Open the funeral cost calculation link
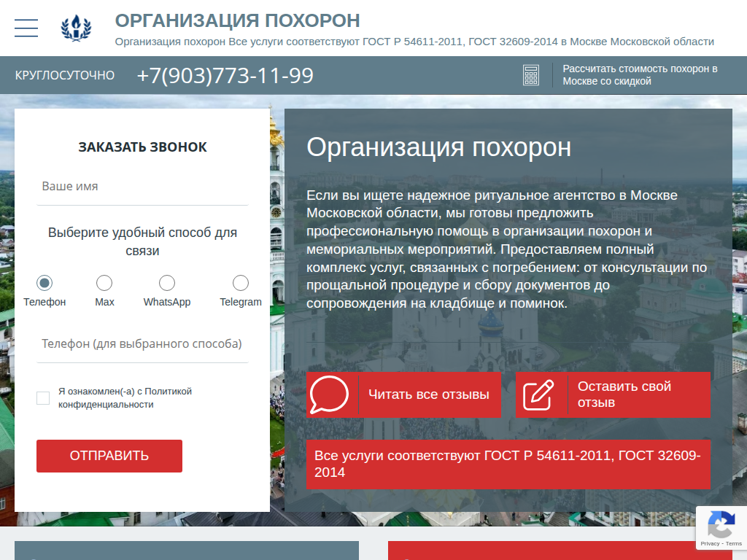 (x=641, y=75)
